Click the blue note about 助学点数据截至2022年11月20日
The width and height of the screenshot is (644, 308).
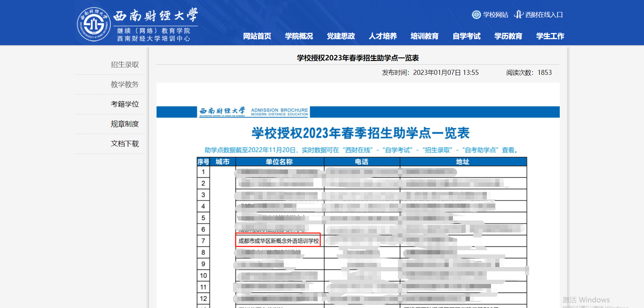[x=361, y=150]
